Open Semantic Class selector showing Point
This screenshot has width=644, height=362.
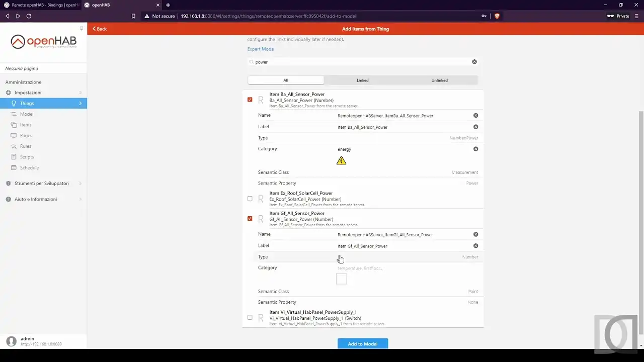[368, 292]
